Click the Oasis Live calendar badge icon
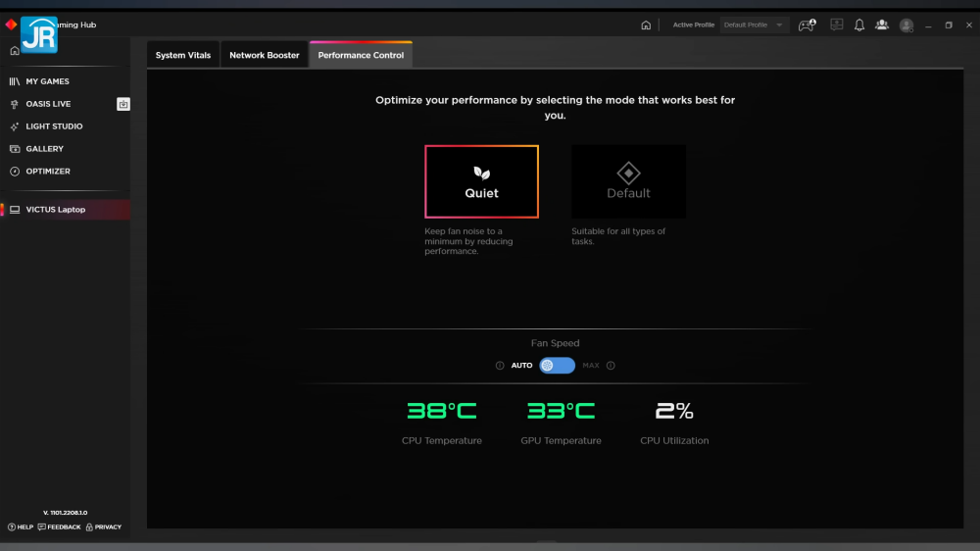 123,104
